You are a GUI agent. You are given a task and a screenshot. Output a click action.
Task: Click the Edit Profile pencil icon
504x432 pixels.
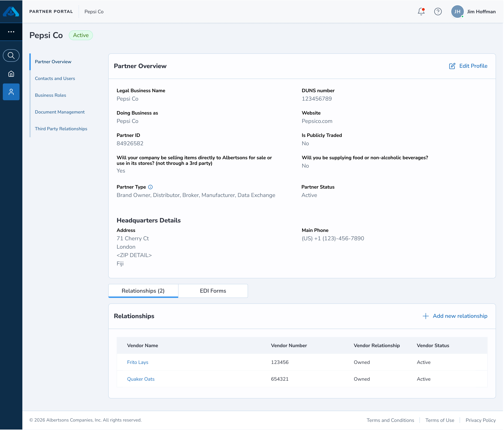click(x=452, y=66)
